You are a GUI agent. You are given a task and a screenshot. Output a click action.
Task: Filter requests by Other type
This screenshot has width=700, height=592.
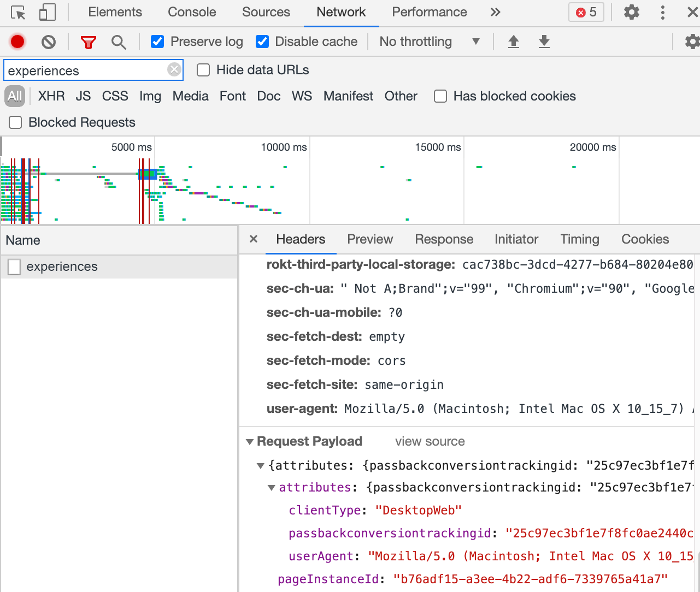(x=401, y=96)
